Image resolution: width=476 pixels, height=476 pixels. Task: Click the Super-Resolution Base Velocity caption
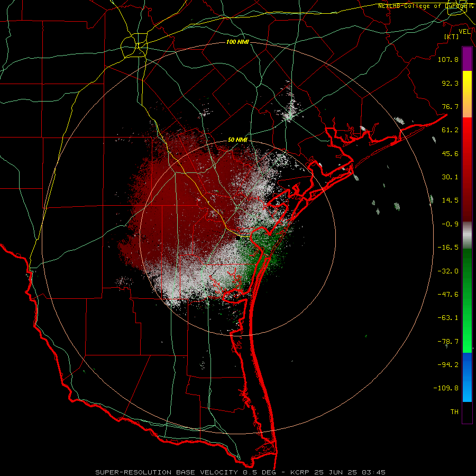241,472
